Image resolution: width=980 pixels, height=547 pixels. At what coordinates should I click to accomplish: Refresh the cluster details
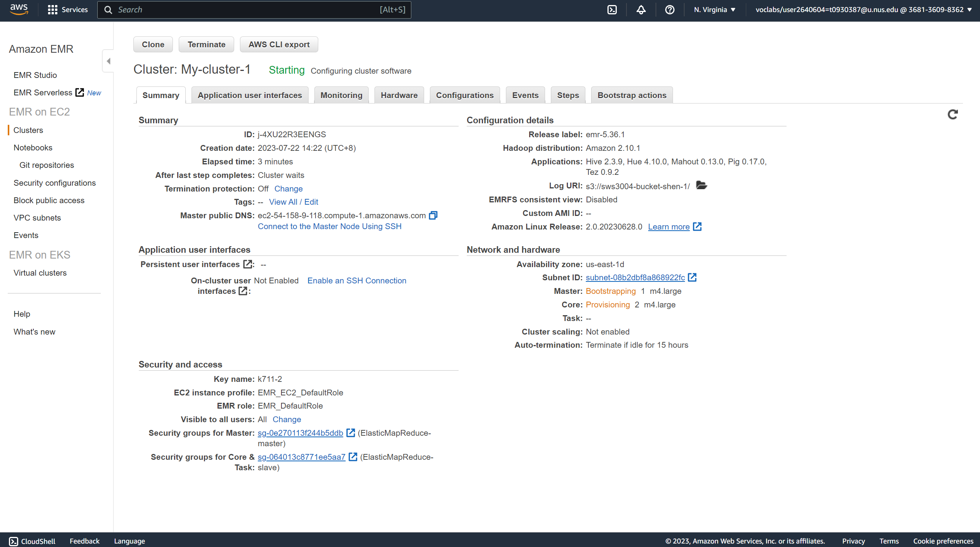(x=953, y=114)
